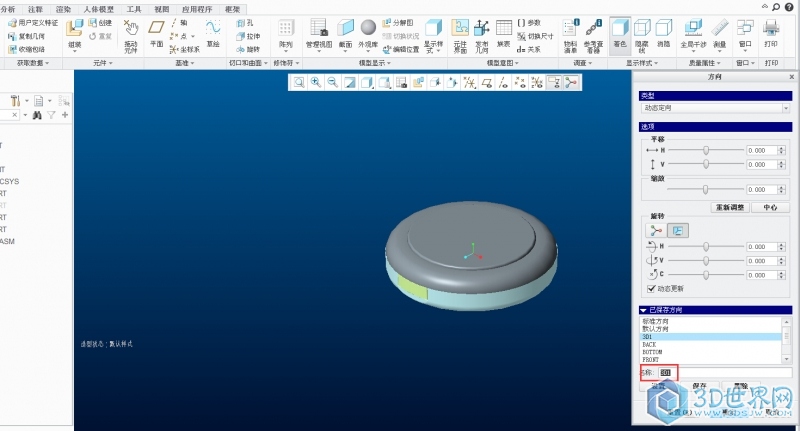Expand the 模型显示 group dropdown
The width and height of the screenshot is (800, 431).
click(x=374, y=63)
